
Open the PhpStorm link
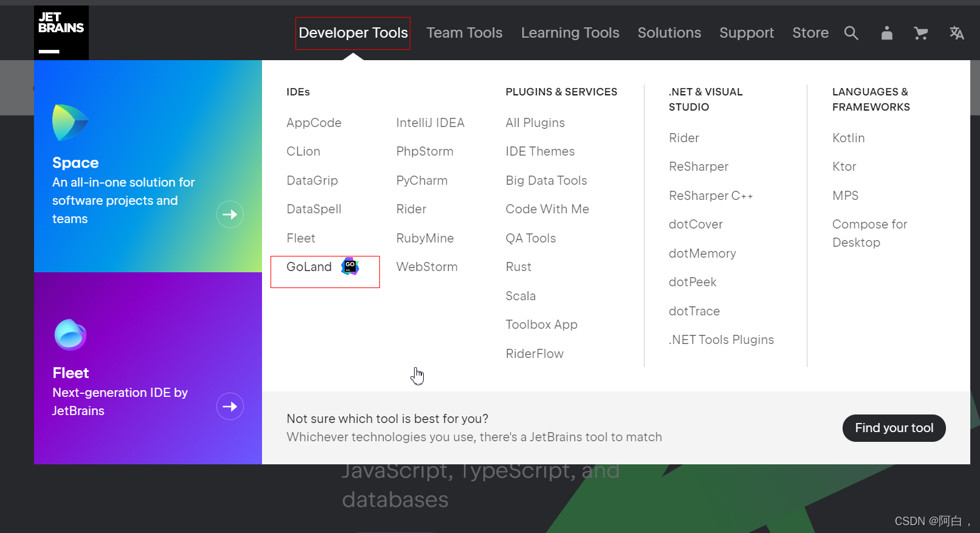[x=425, y=151]
